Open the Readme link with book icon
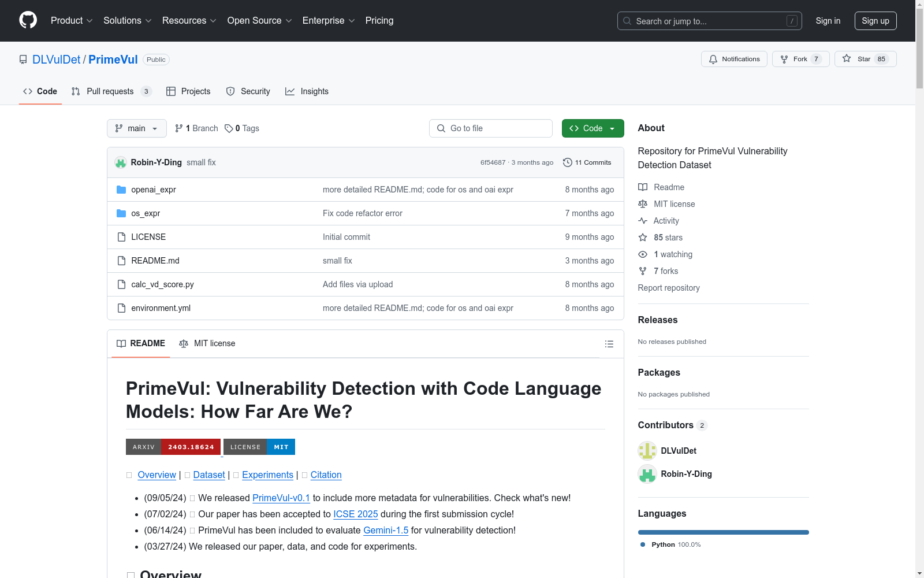This screenshot has width=924, height=578. 661,187
